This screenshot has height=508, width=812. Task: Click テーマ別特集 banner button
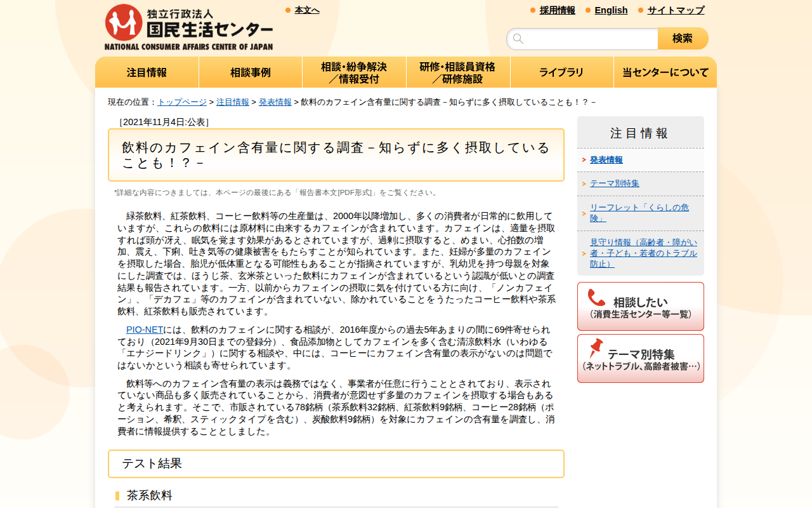(x=641, y=358)
